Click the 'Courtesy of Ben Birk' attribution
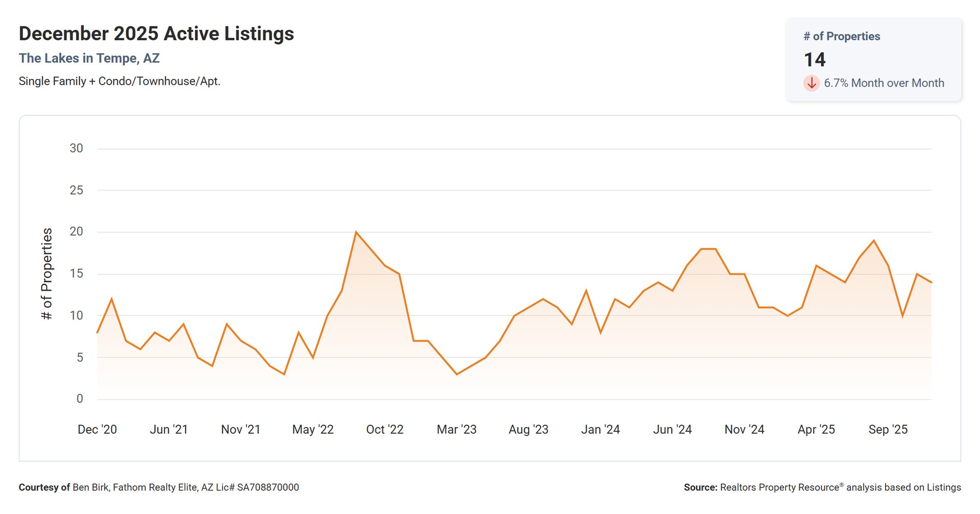Image resolution: width=980 pixels, height=514 pixels. click(159, 487)
